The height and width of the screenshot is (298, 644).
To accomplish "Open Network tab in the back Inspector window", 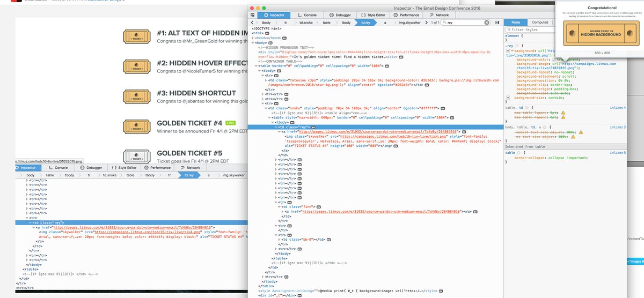I will coord(191,168).
